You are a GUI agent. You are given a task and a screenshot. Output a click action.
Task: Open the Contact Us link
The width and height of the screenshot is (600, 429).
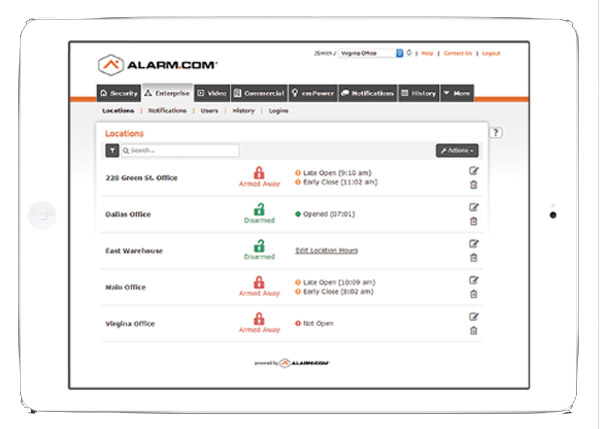click(x=458, y=53)
